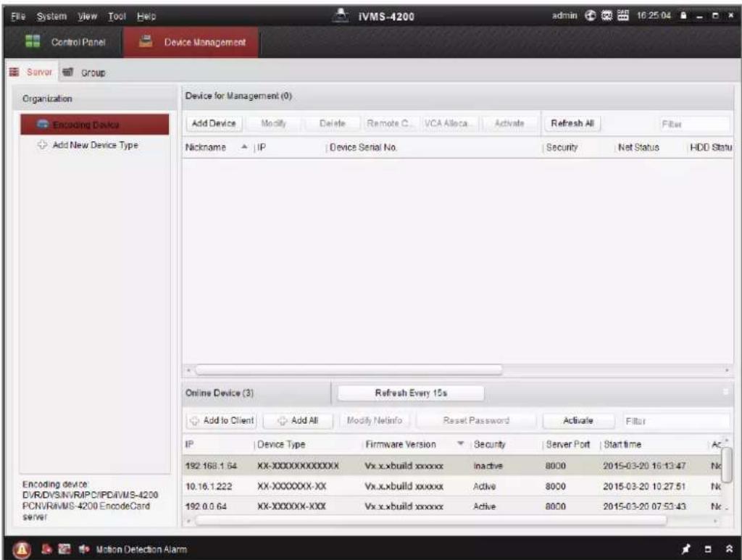The width and height of the screenshot is (742, 560).
Task: Open the File menu
Action: 18,16
